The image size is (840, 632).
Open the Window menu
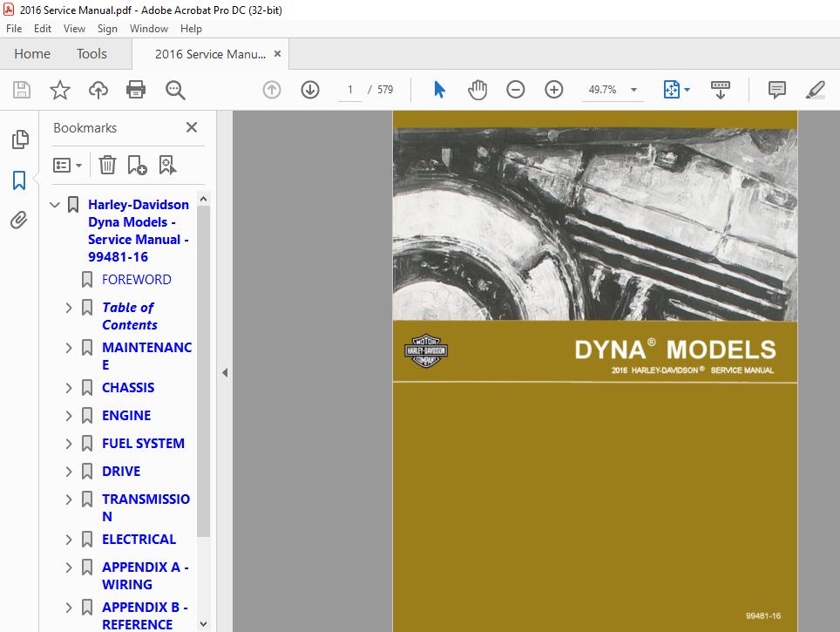pos(149,29)
